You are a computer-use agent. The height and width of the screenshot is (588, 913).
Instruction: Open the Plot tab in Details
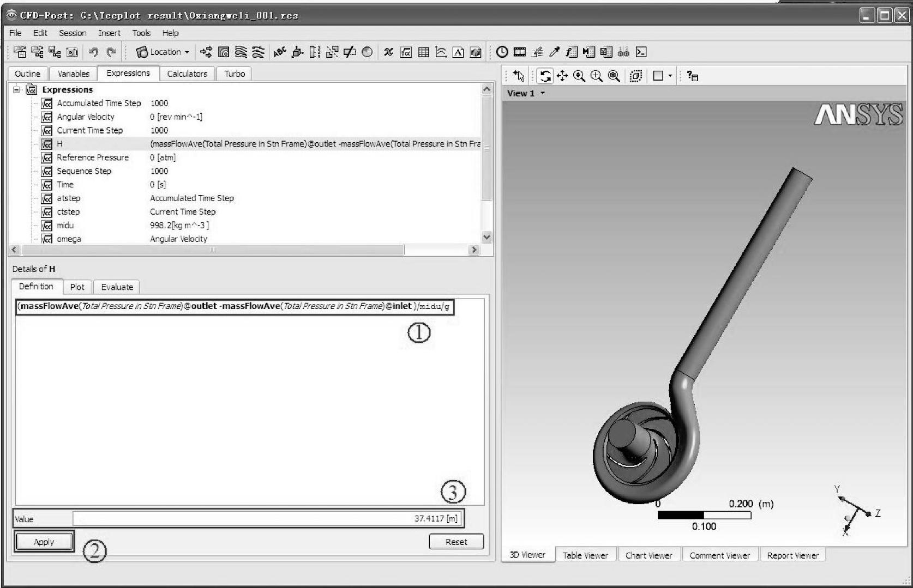coord(77,287)
